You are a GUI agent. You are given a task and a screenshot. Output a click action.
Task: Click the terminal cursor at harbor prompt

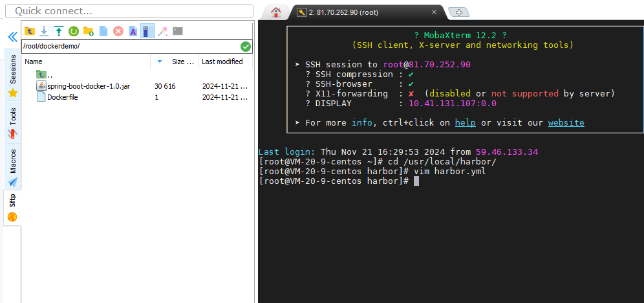click(x=416, y=181)
